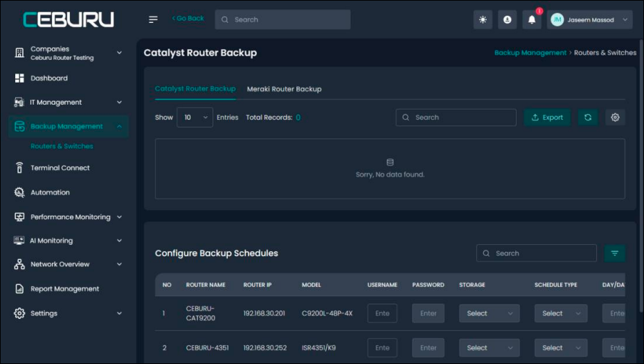644x364 pixels.
Task: Click the AI Monitoring icon
Action: tap(19, 241)
